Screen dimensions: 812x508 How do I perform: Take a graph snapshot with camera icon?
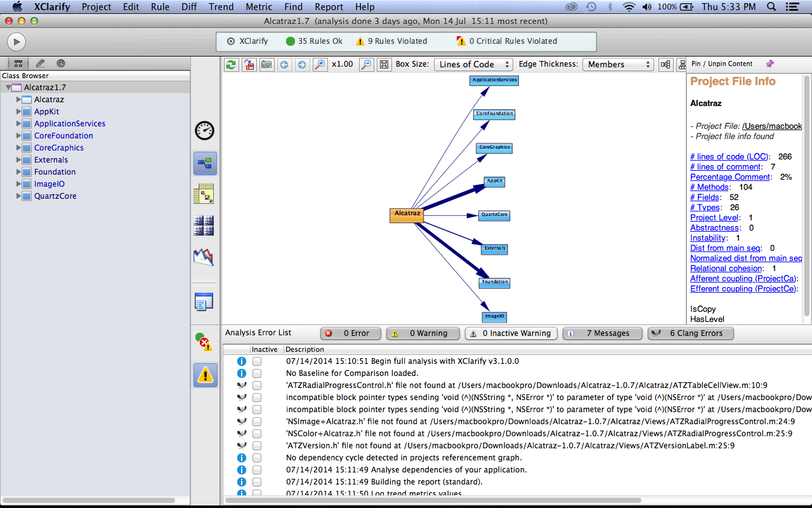coord(267,64)
